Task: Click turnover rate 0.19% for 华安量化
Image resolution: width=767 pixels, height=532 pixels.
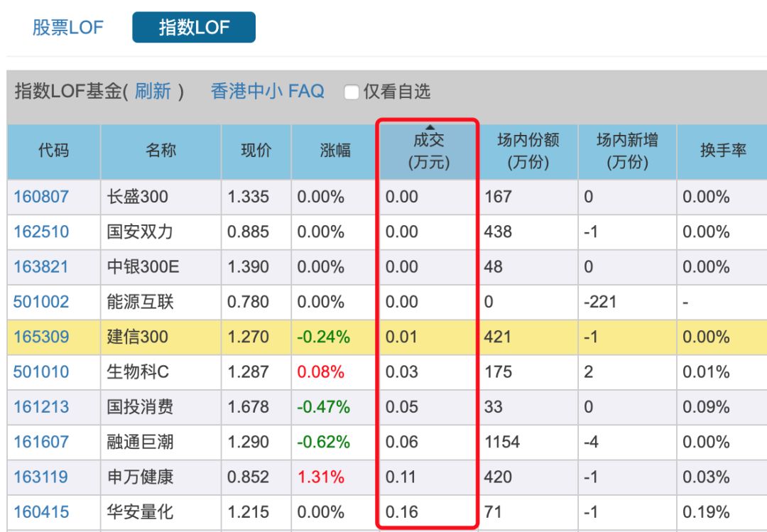Action: 706,512
